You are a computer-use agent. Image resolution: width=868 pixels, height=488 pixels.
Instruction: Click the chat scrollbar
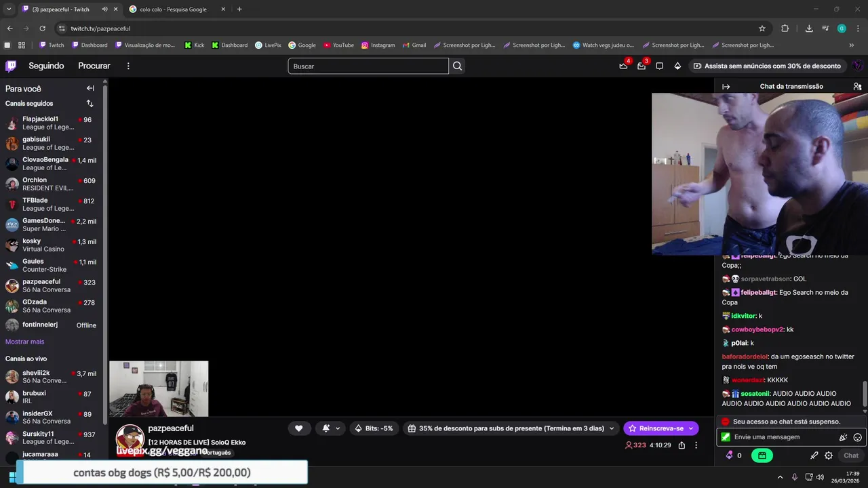click(x=865, y=393)
